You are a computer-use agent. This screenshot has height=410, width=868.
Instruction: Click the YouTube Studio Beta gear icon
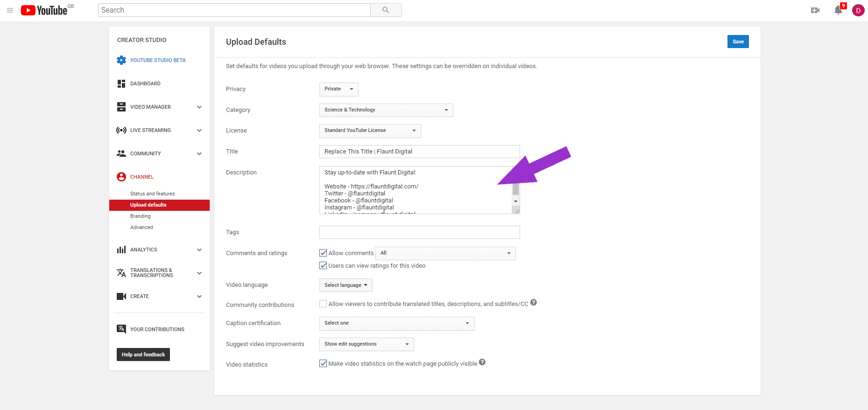[121, 60]
